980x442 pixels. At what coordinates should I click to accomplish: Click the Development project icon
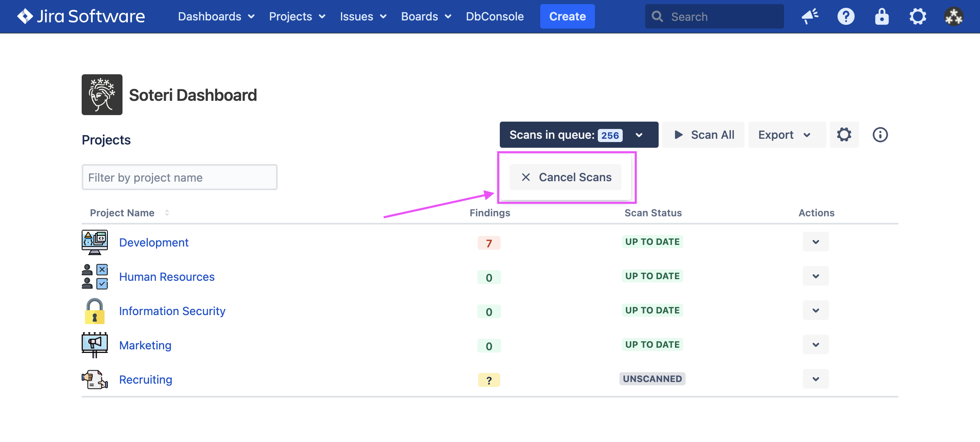pyautogui.click(x=95, y=242)
